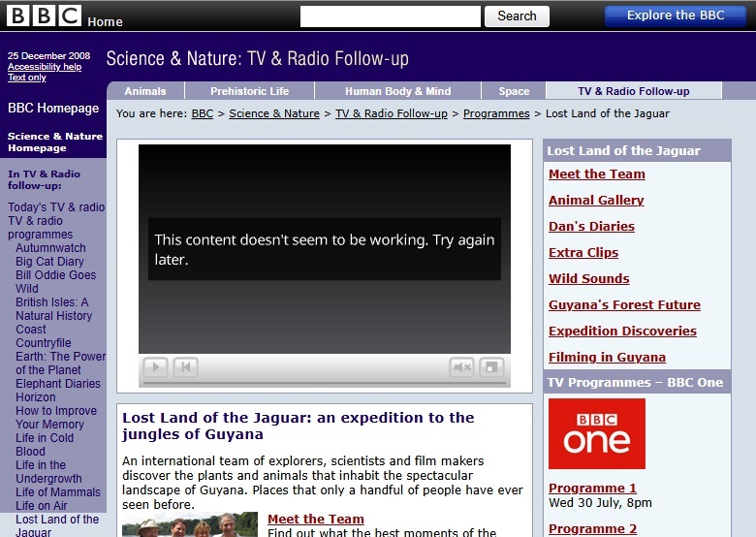Open TV & radio programmes sidebar link
This screenshot has width=756, height=537.
(x=40, y=228)
